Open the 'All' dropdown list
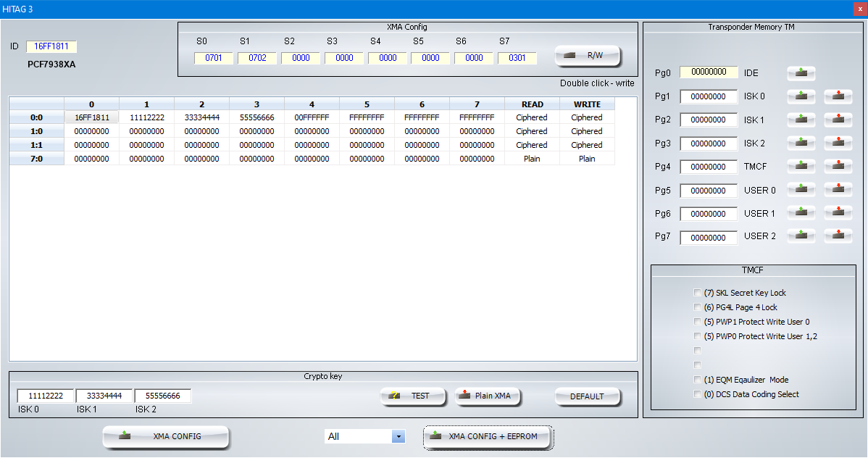The width and height of the screenshot is (868, 458). [398, 436]
